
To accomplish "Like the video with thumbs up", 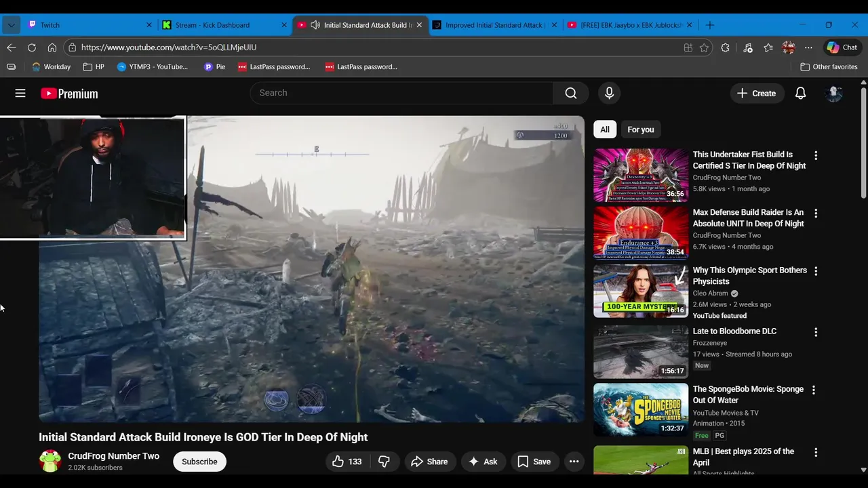I will click(347, 462).
